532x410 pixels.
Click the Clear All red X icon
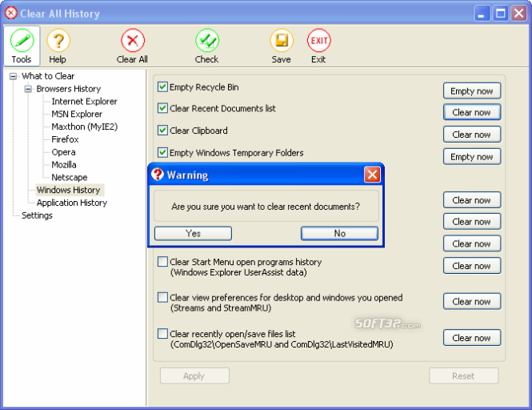point(133,41)
